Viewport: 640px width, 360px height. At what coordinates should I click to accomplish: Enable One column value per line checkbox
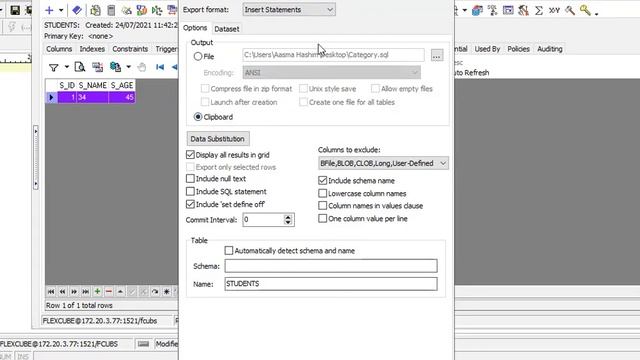(322, 218)
